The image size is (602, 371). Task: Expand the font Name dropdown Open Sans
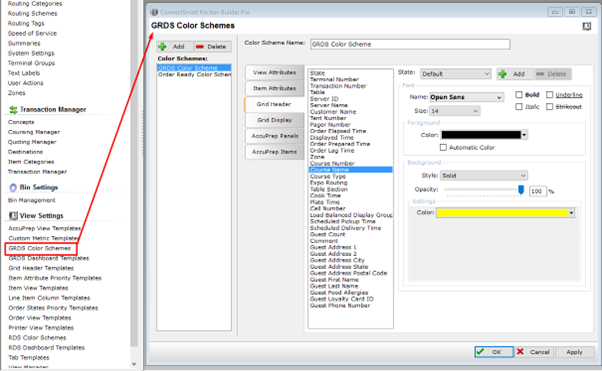466,97
